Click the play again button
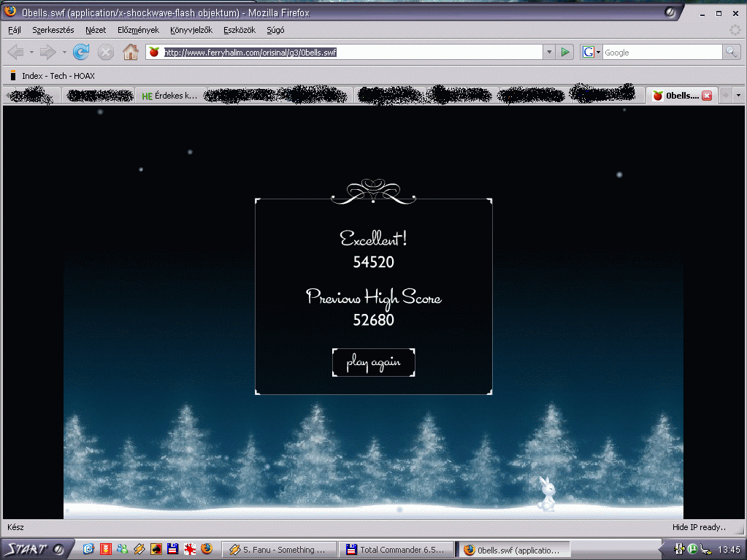 pyautogui.click(x=374, y=362)
